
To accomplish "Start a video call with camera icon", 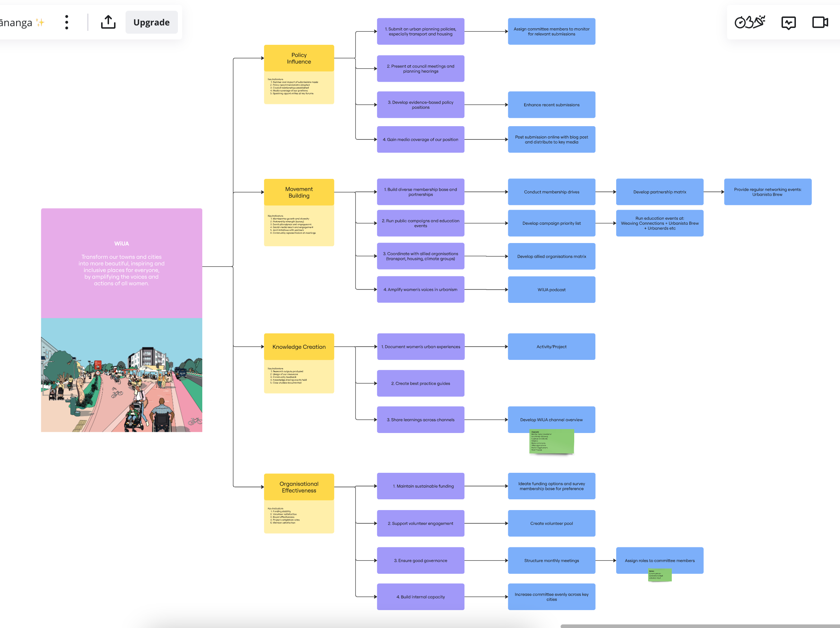I will click(820, 22).
